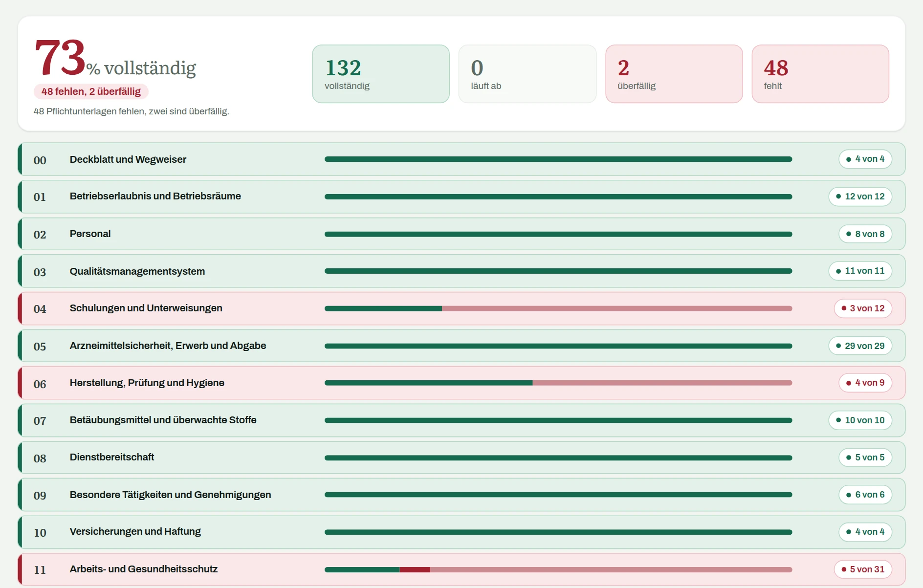Open 'Betäubungsmittel und überwachte Stoffe' title
The height and width of the screenshot is (588, 923).
click(163, 420)
